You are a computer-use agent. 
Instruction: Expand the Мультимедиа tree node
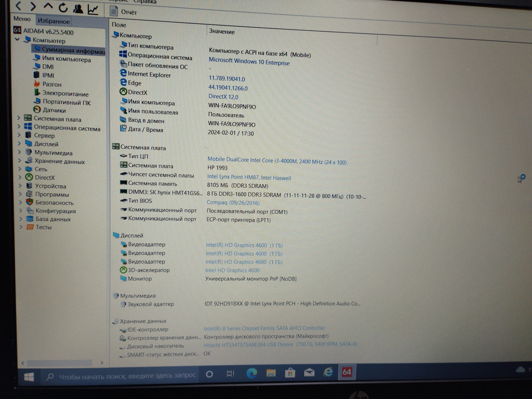[19, 152]
